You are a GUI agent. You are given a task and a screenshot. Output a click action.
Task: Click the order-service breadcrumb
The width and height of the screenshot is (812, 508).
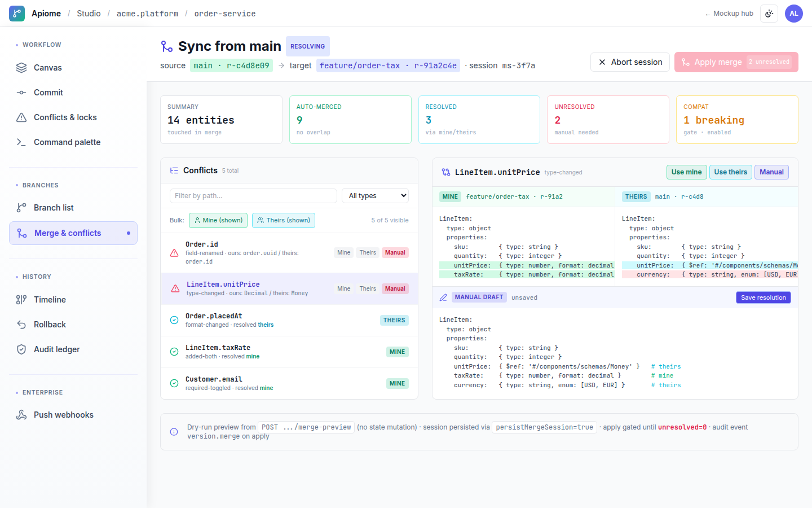pyautogui.click(x=225, y=14)
